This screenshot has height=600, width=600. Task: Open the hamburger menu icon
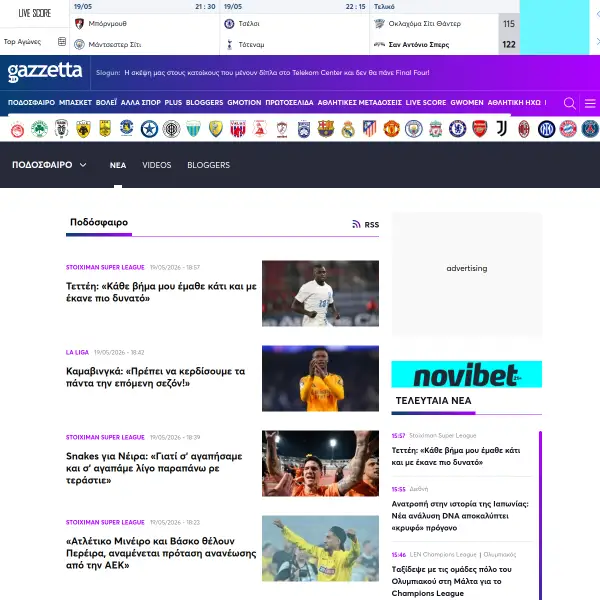590,103
